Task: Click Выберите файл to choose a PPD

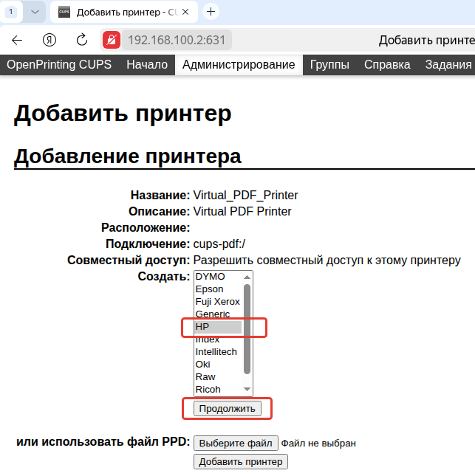Action: [236, 444]
